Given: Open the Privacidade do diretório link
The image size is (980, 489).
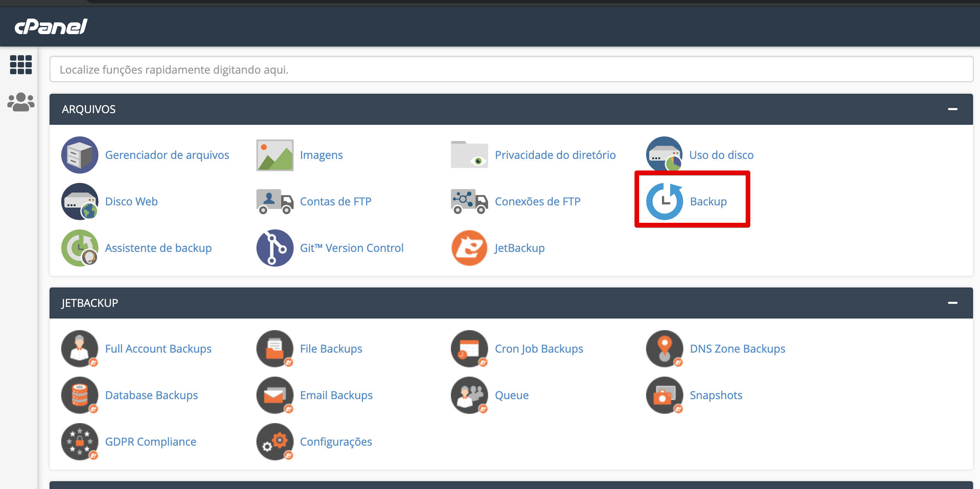Looking at the screenshot, I should click(x=555, y=155).
